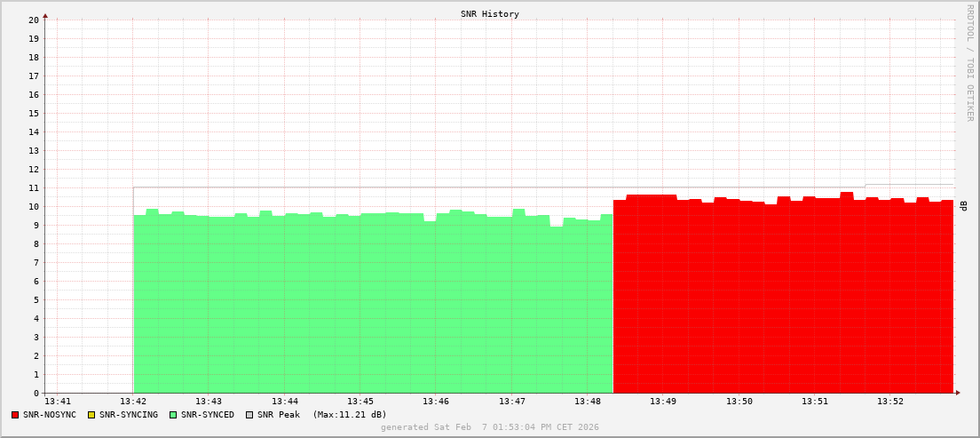The width and height of the screenshot is (980, 438).
Task: Click the dB unit label on right edge
Action: [964, 206]
